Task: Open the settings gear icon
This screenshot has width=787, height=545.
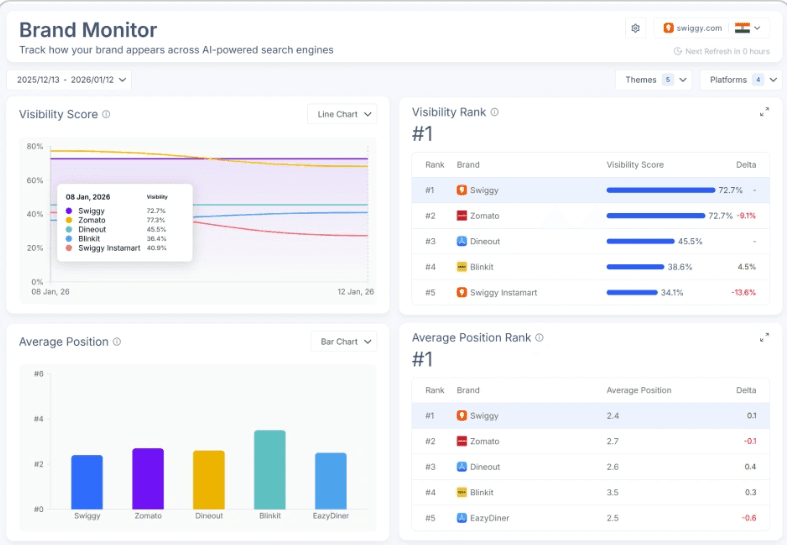Action: pyautogui.click(x=635, y=28)
